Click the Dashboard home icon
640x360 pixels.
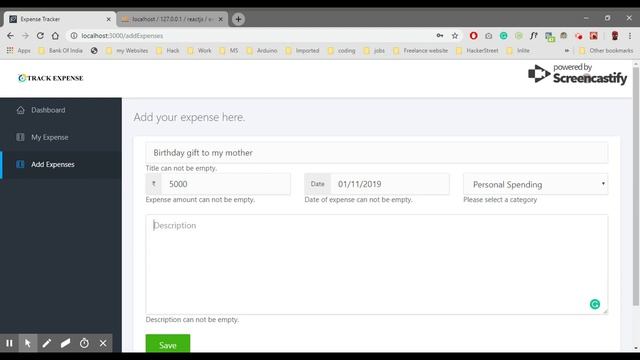click(20, 110)
